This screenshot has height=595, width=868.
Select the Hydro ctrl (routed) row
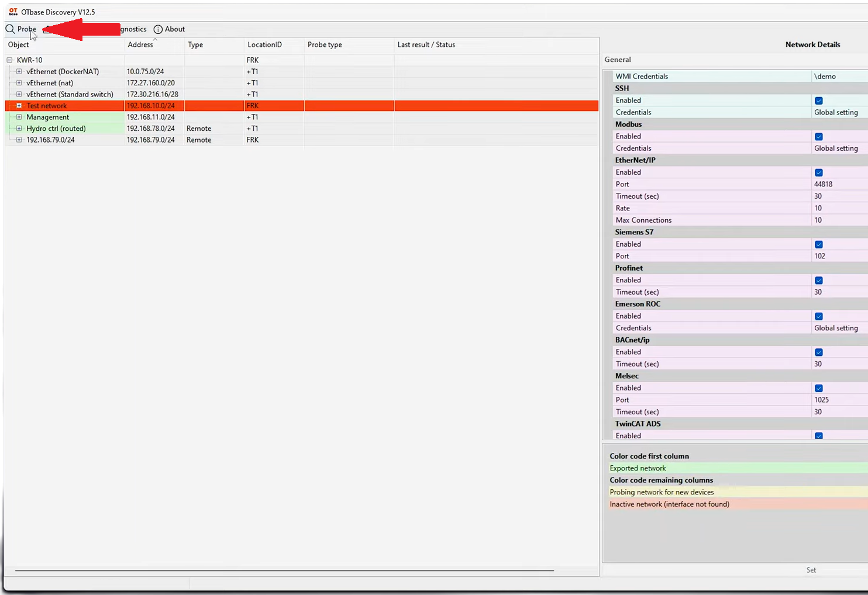[302, 129]
